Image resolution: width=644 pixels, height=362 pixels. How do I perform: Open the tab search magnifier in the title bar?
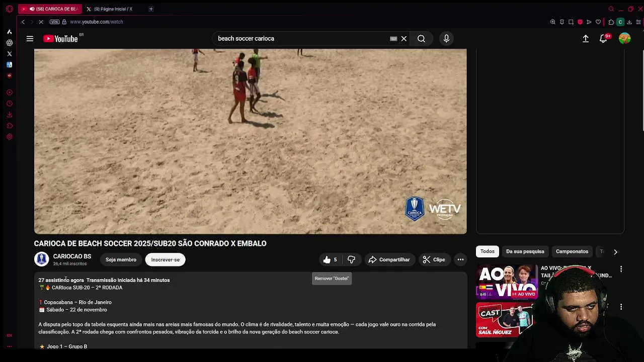611,9
